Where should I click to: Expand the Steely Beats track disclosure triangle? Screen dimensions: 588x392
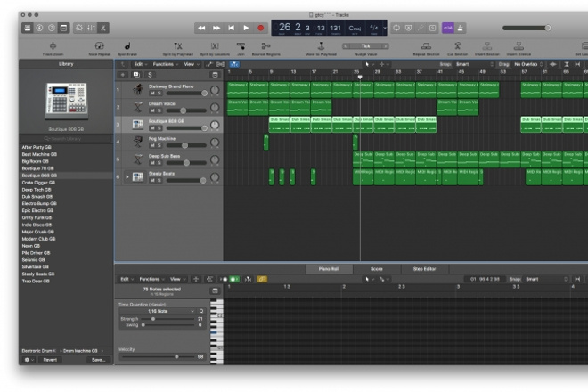[127, 176]
